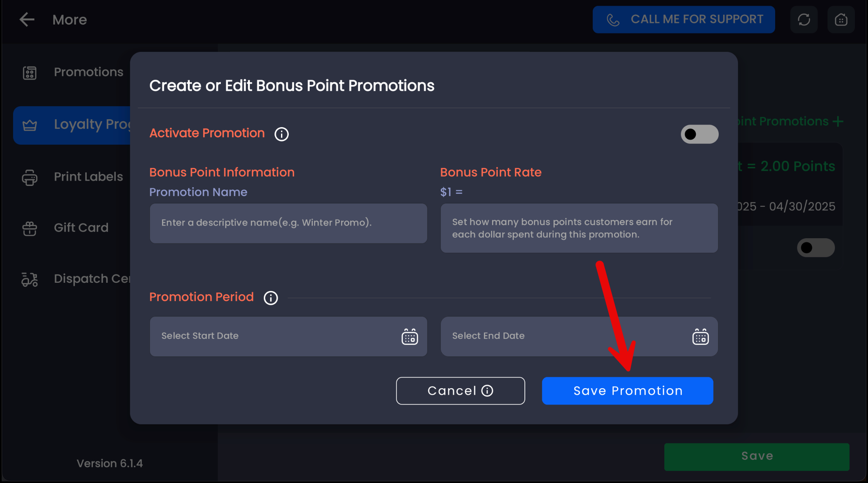Click Promotion Period info icon
The height and width of the screenshot is (483, 868).
[x=270, y=298]
